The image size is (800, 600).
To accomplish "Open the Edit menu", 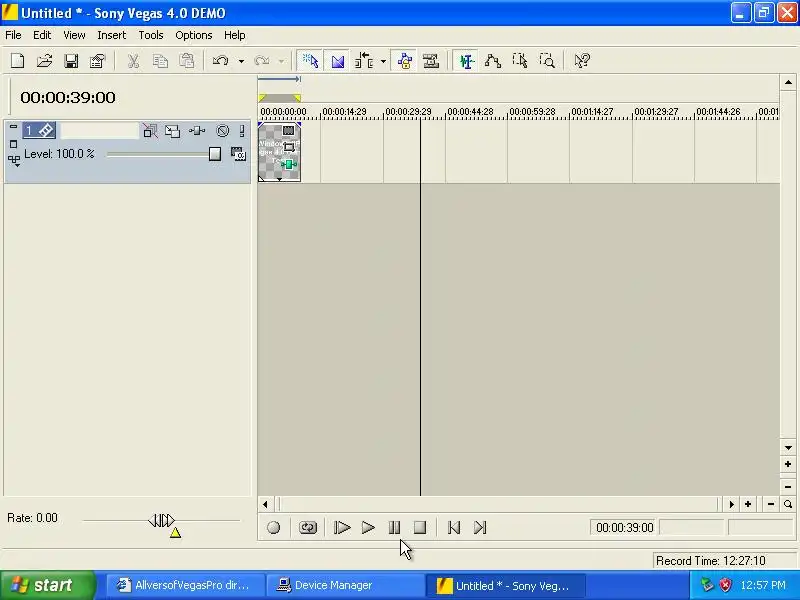I will tap(42, 35).
